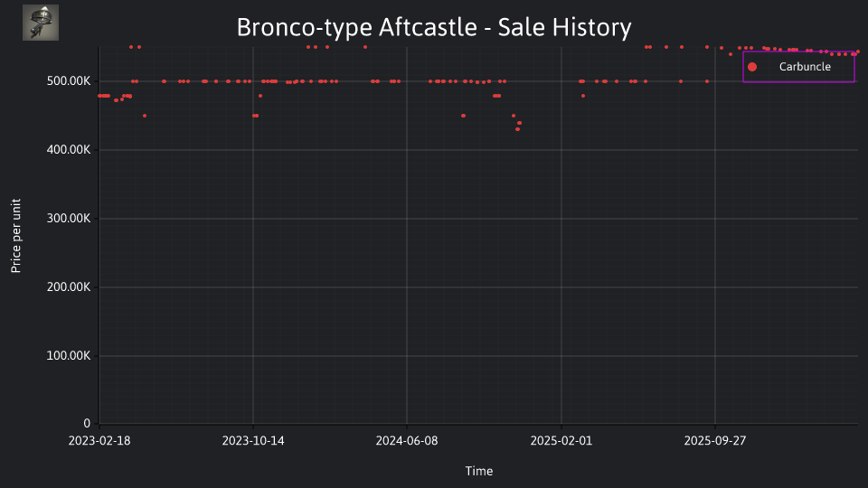Select the chart title text

pos(434,27)
